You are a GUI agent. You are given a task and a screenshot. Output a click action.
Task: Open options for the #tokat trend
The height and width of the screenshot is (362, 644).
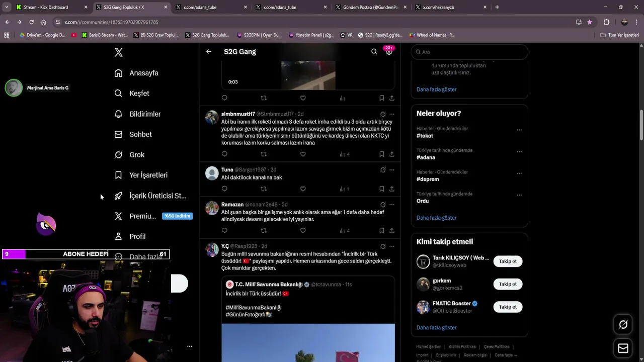click(519, 130)
